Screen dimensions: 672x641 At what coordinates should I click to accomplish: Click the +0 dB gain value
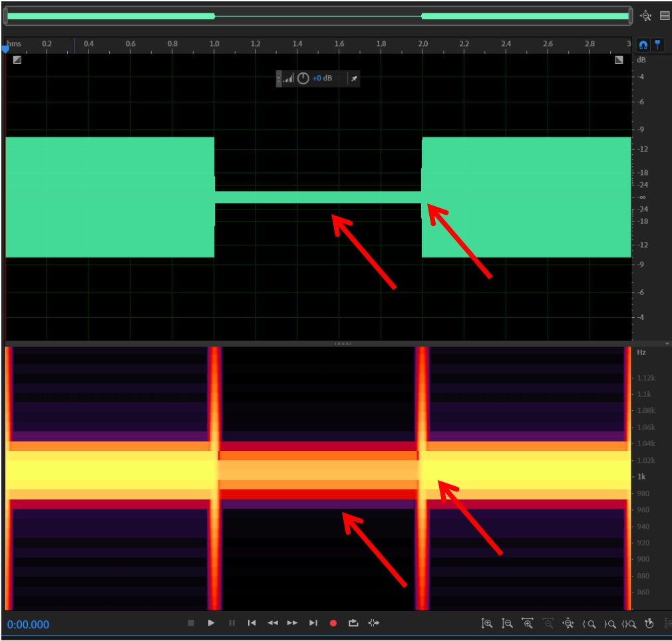[x=322, y=78]
